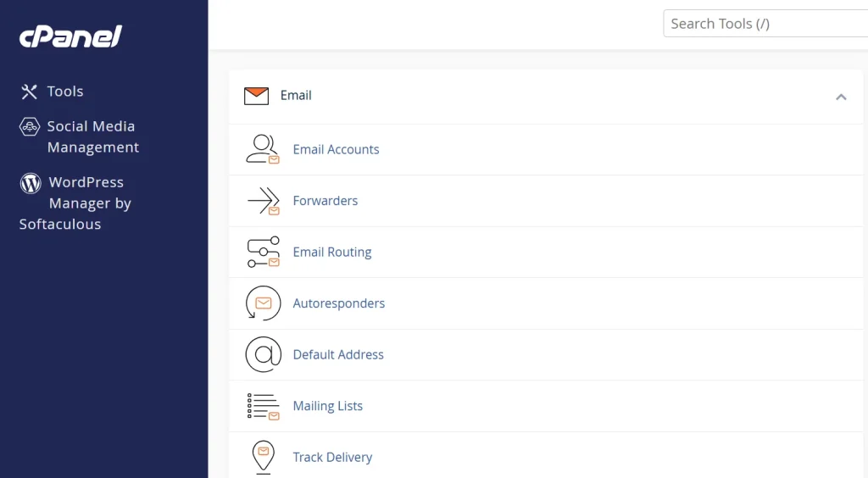Click the Social Media Management icon
The image size is (868, 478).
(30, 126)
